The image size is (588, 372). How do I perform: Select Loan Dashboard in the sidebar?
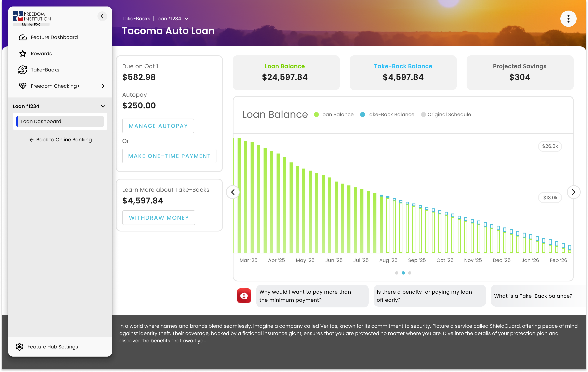(x=60, y=121)
